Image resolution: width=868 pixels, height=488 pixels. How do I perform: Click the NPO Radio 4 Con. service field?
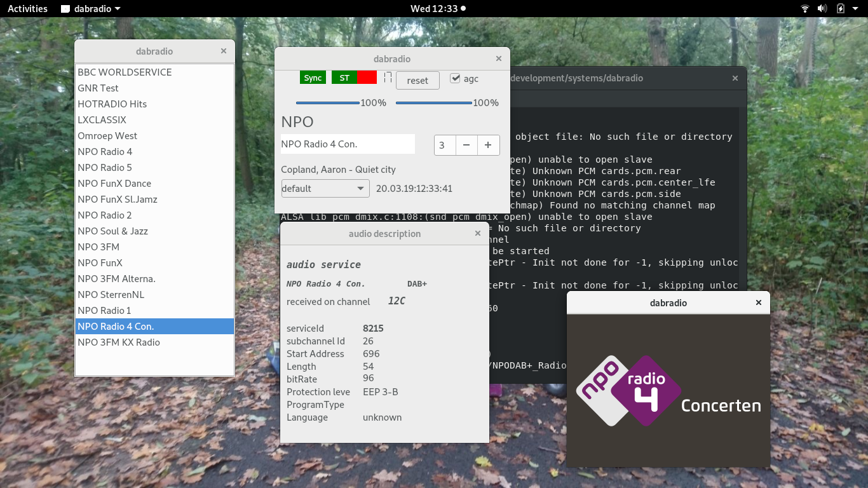[x=348, y=144]
